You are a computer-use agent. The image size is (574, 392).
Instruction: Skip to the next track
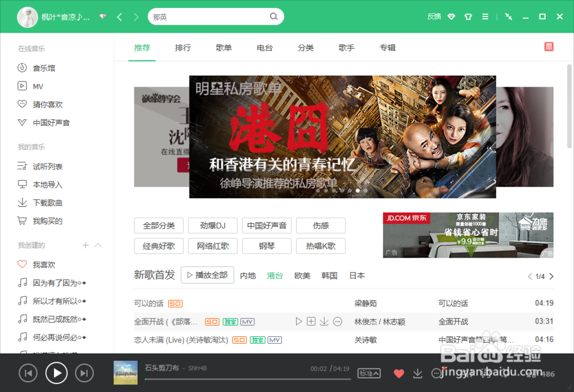[84, 373]
